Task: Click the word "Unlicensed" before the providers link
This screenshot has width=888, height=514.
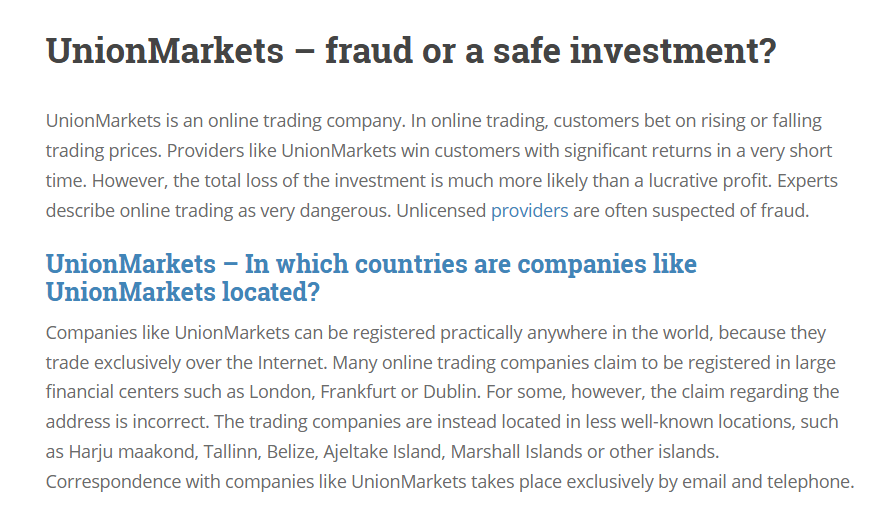Action: (x=441, y=211)
